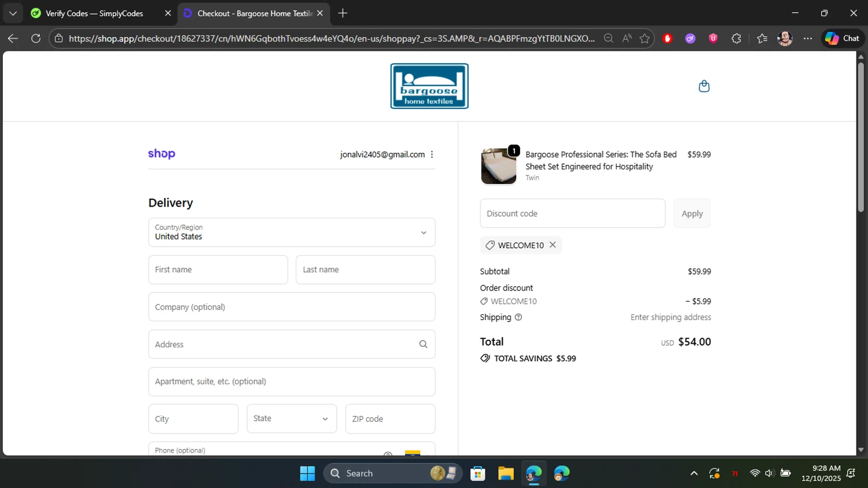
Task: Click the address search magnifier icon
Action: point(423,344)
